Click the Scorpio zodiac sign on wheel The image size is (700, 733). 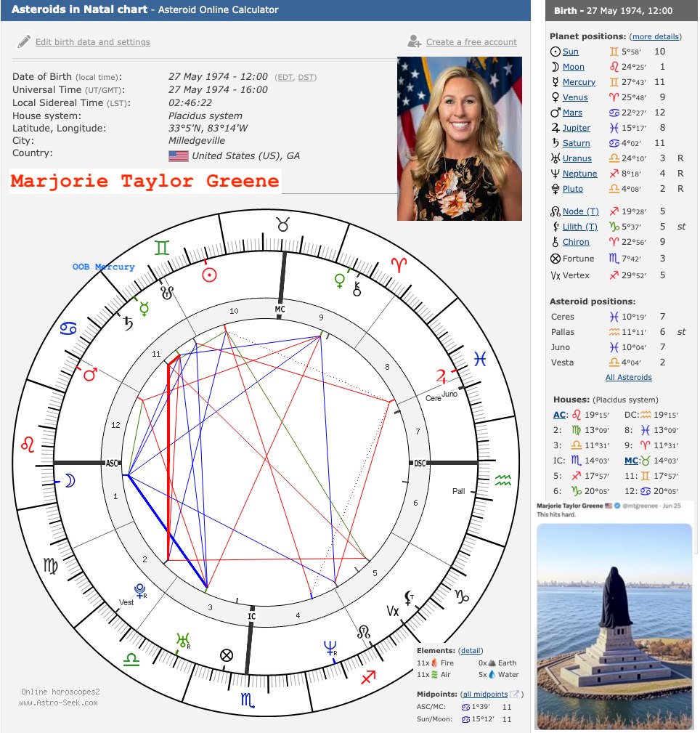[247, 700]
